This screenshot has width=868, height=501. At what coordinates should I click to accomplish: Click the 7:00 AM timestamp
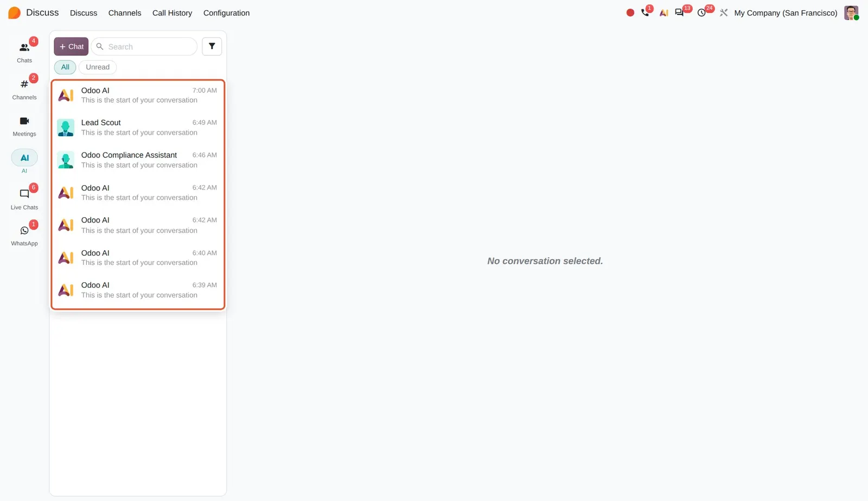pos(205,91)
